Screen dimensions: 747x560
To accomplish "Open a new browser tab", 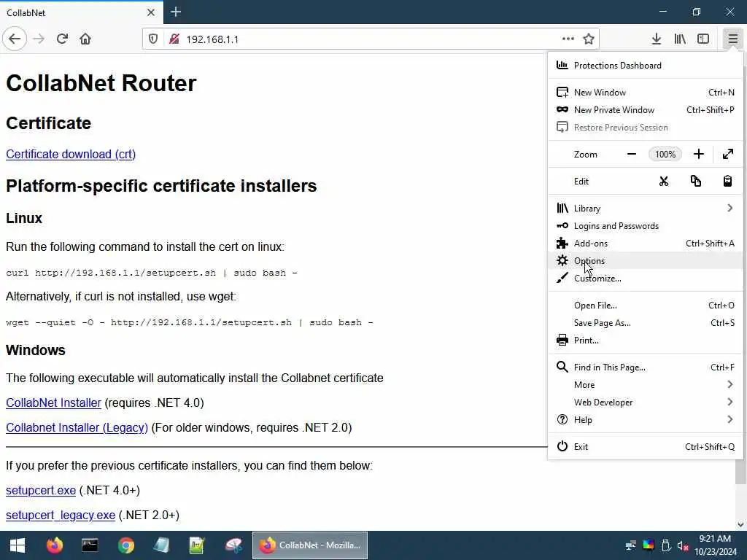I will (176, 12).
